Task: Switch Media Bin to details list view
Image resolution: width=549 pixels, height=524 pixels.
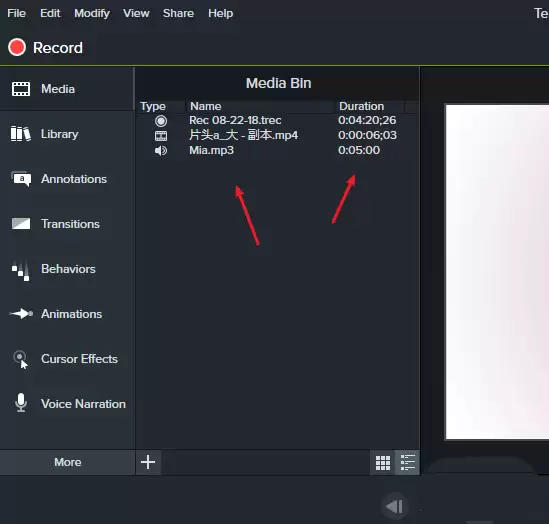Action: 408,463
